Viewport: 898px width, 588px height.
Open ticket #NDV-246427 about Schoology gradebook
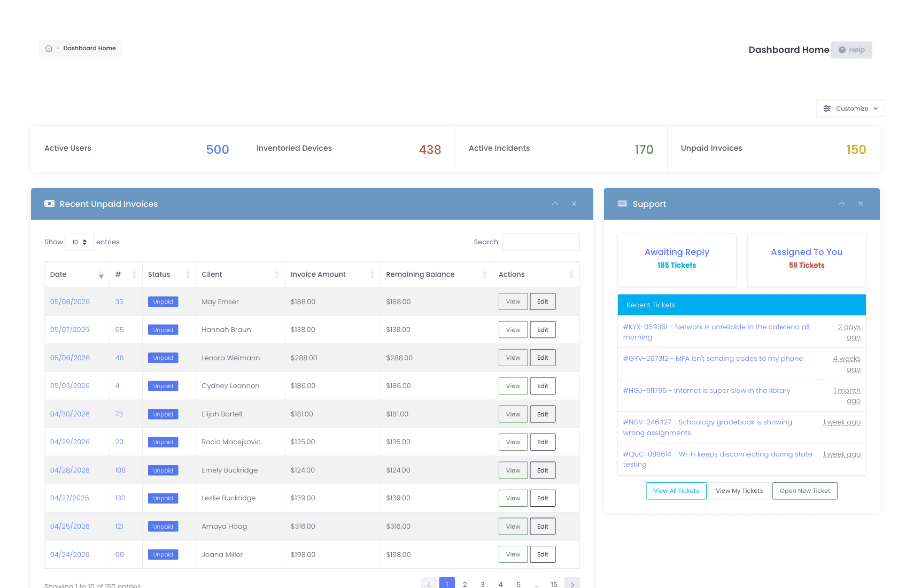pos(708,428)
